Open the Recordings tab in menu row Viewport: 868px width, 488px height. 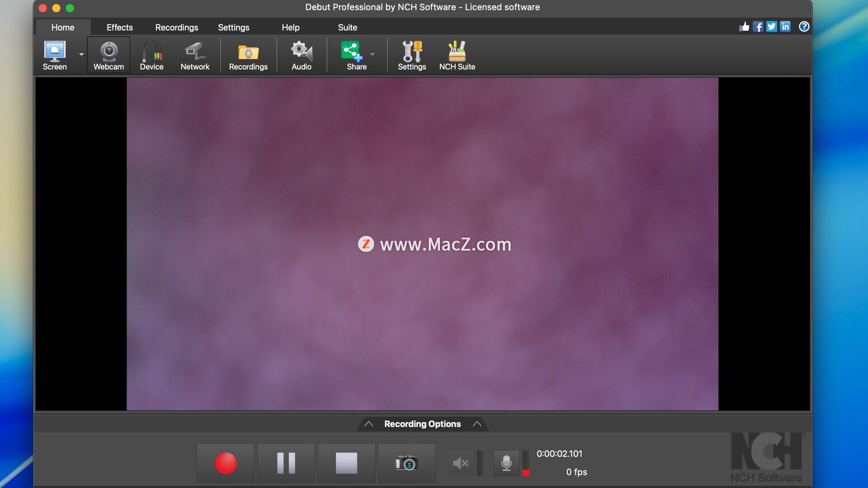[177, 27]
